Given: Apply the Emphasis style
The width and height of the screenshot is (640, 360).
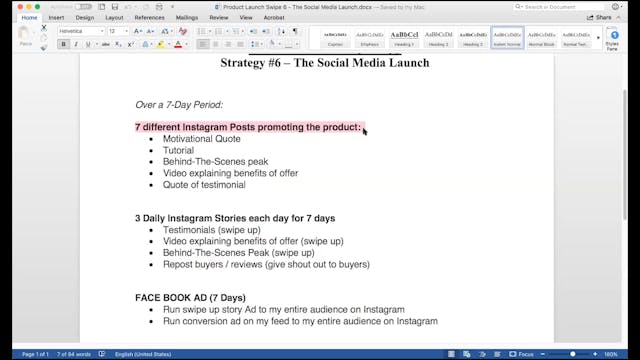Looking at the screenshot, I should coord(370,38).
